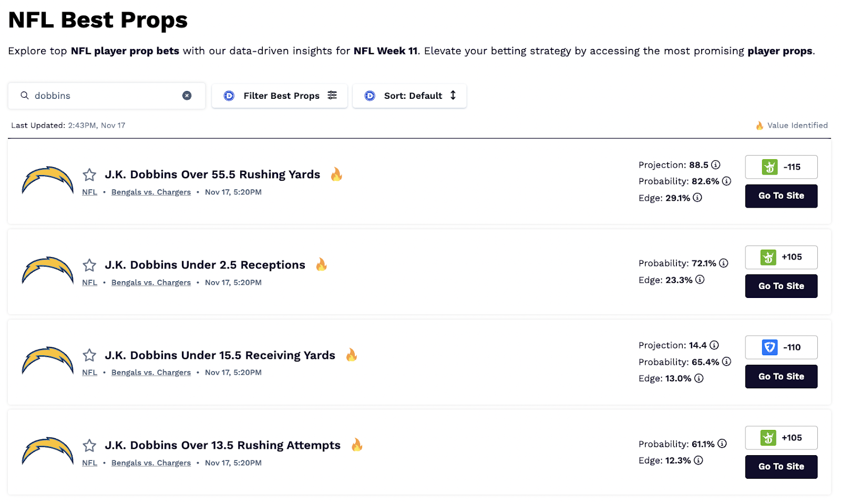The width and height of the screenshot is (841, 504).
Task: Click info icon next to Projection 88.5
Action: pos(715,164)
